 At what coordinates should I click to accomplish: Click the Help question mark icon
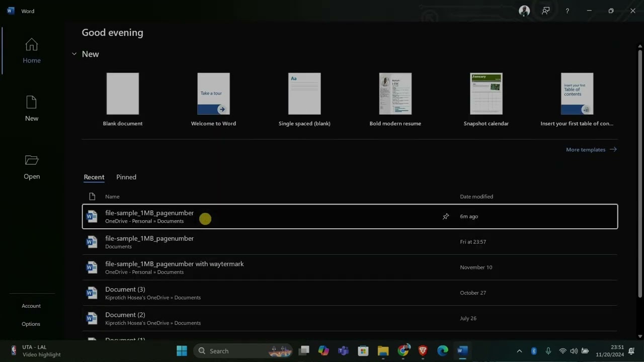tap(568, 11)
